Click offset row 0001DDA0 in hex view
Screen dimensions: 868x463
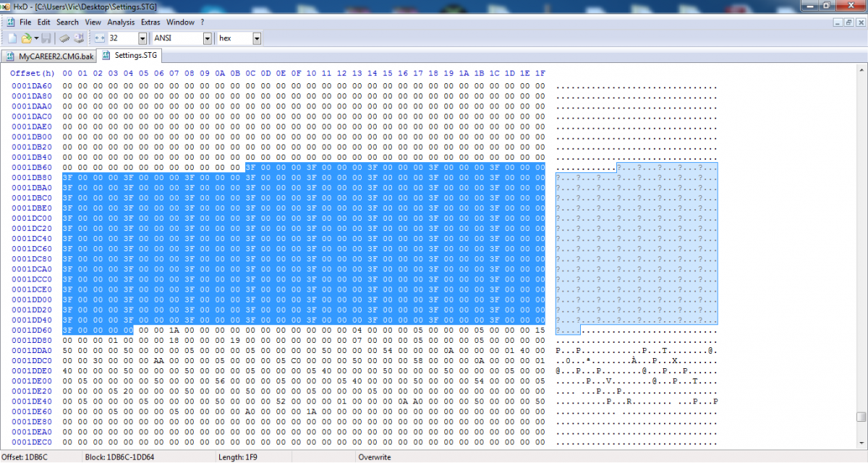[x=31, y=350]
